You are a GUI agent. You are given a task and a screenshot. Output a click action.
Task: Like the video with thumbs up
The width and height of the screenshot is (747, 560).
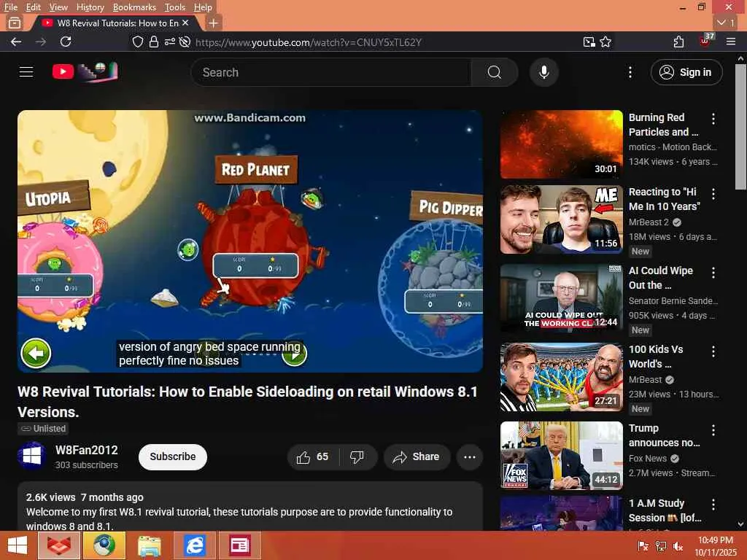pos(312,456)
